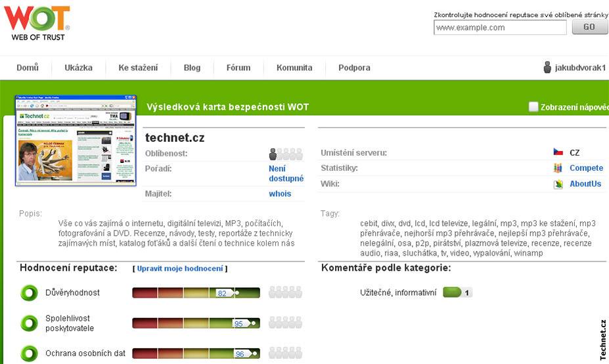Open the Ke stažení menu item
609x364 pixels.
coord(138,68)
